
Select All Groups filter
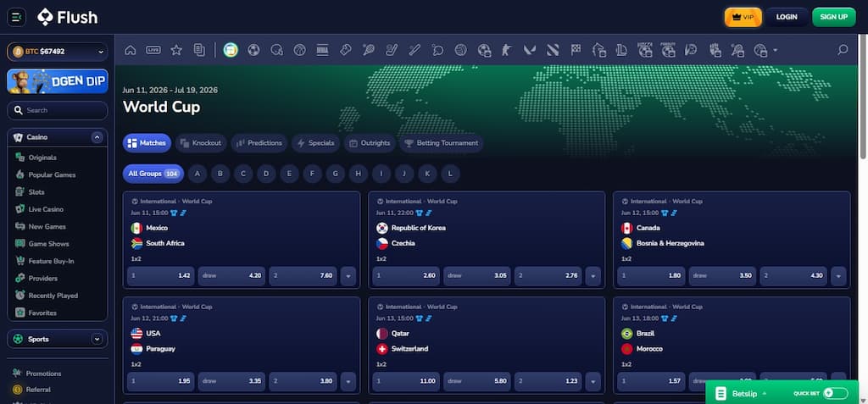[x=153, y=174]
